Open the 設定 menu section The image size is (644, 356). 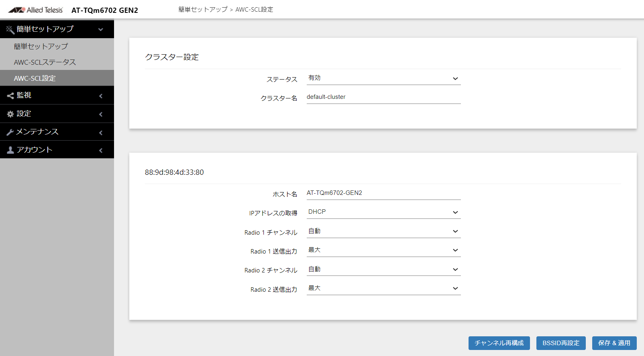point(57,114)
